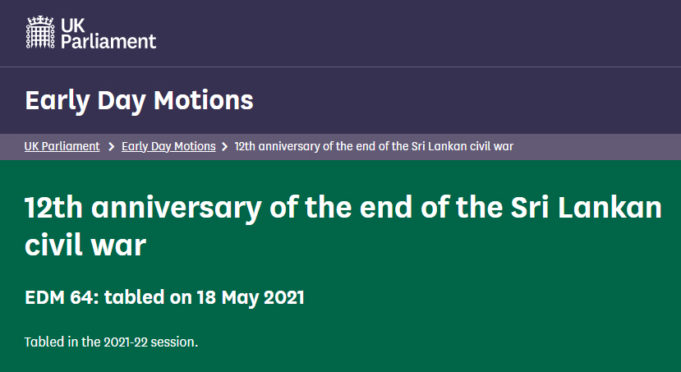Open the Early Day Motions breadcrumb link

point(169,146)
